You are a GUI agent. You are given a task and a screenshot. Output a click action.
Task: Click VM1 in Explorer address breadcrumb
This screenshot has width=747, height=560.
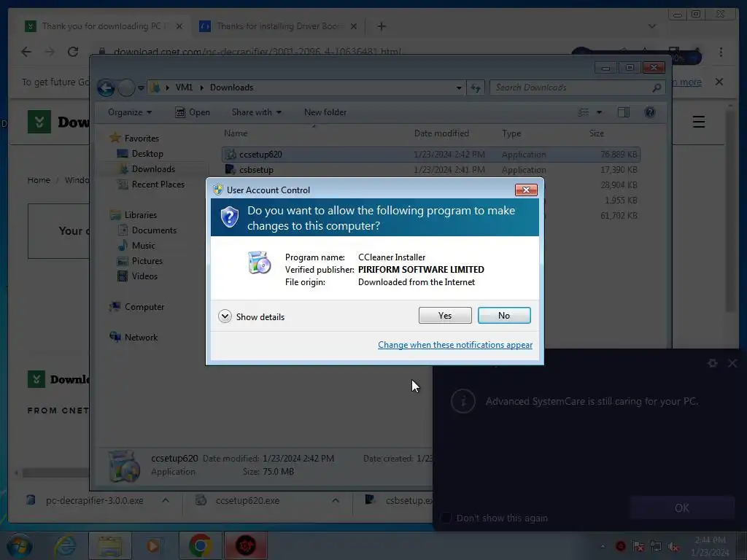click(x=184, y=87)
